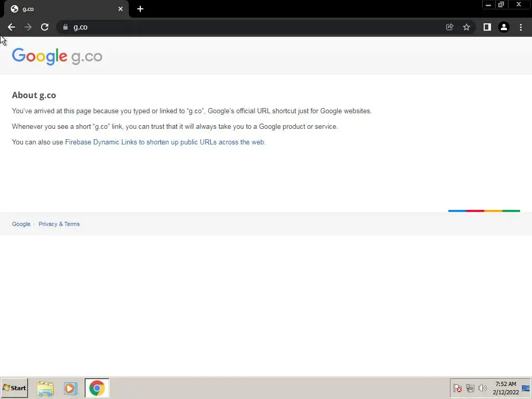Open a new tab with plus button
This screenshot has width=532, height=399.
point(140,9)
